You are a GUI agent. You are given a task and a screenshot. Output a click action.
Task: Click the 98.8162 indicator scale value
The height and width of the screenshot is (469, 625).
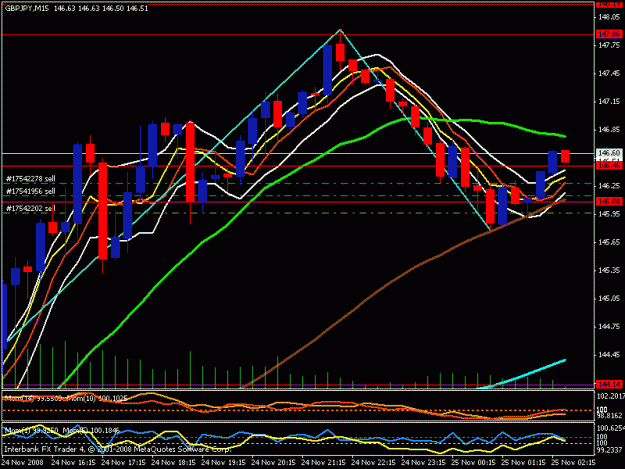[x=610, y=416]
